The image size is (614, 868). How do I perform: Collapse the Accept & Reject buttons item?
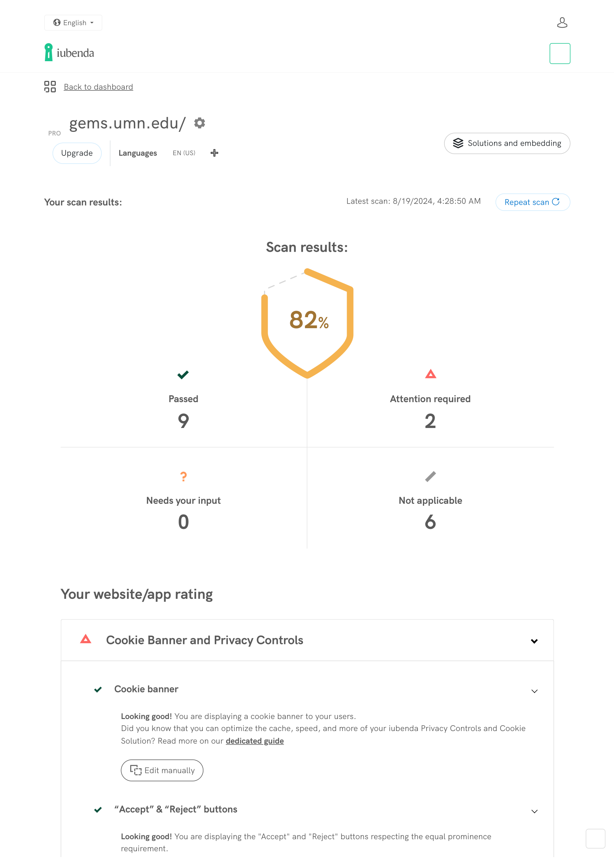point(534,811)
